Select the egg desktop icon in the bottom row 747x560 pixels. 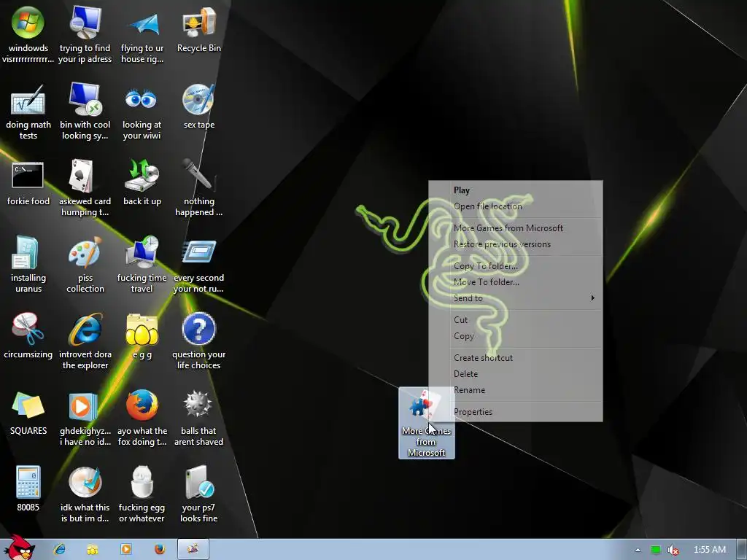click(142, 494)
